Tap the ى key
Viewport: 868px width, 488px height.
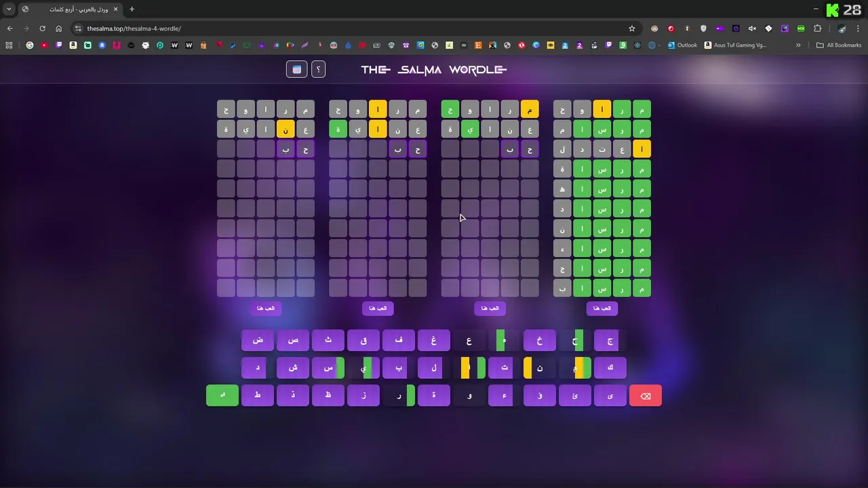[610, 396]
